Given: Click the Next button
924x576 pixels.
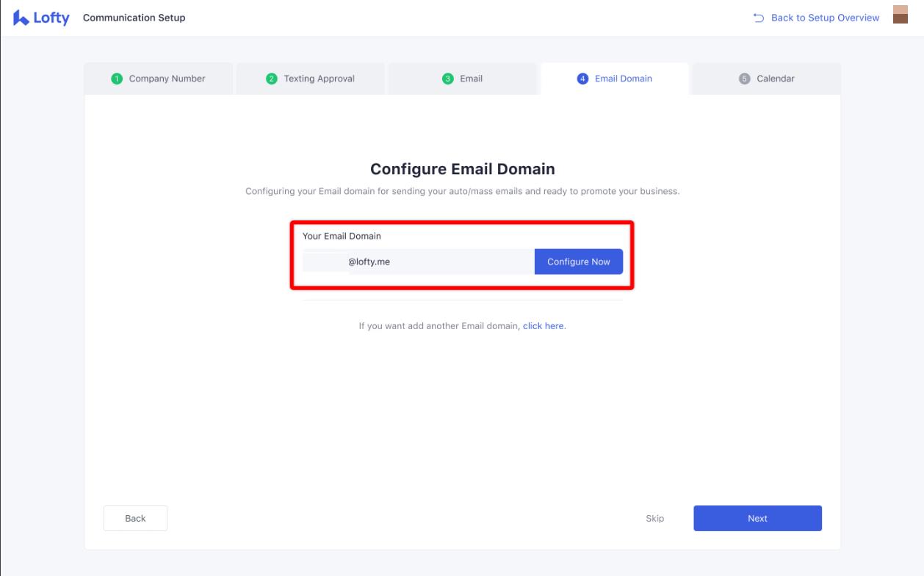Looking at the screenshot, I should 757,518.
